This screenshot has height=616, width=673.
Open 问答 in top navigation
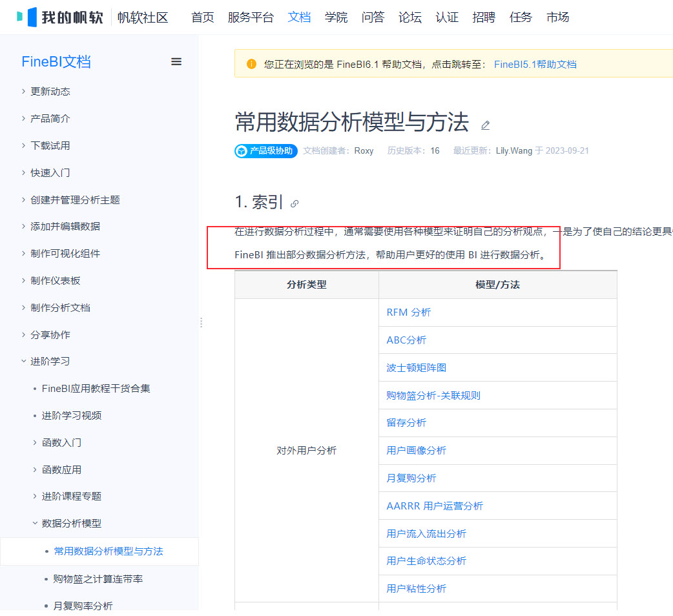[373, 17]
